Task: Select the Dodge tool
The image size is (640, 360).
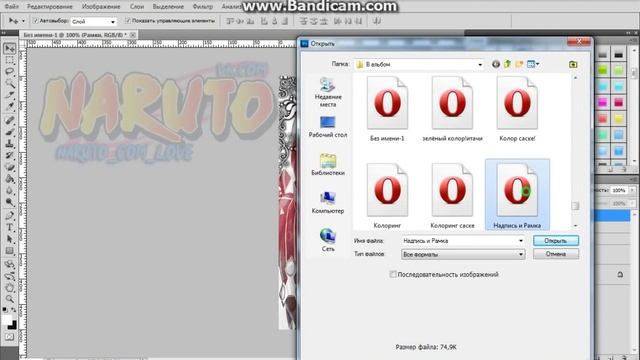Action: coord(9,202)
